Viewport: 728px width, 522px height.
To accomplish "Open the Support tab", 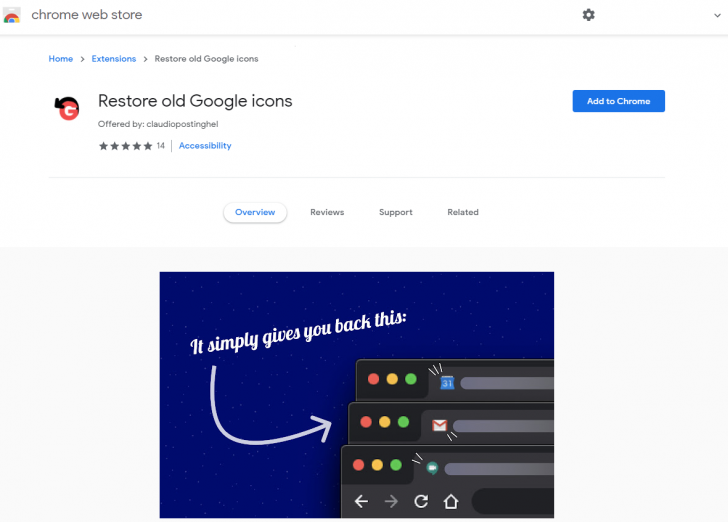I will tap(396, 212).
